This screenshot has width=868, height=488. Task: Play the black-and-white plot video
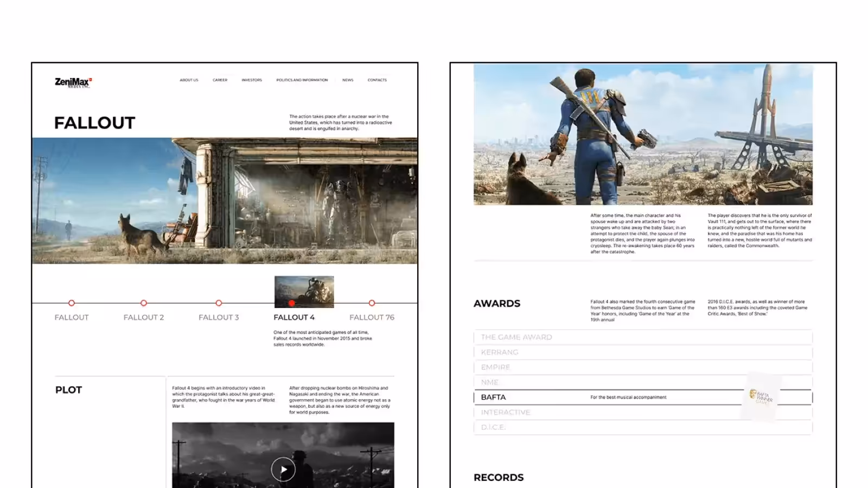[x=283, y=470]
